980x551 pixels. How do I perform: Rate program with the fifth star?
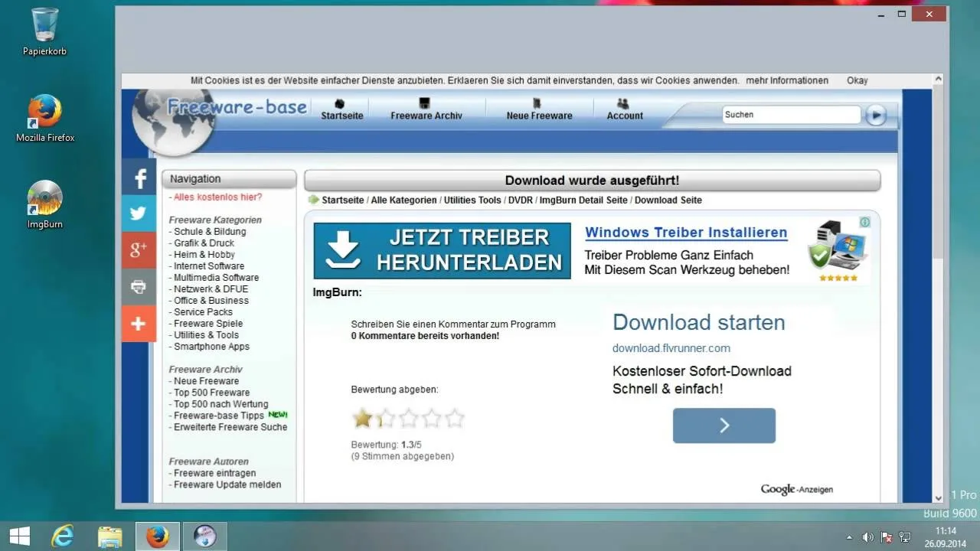[x=455, y=418]
